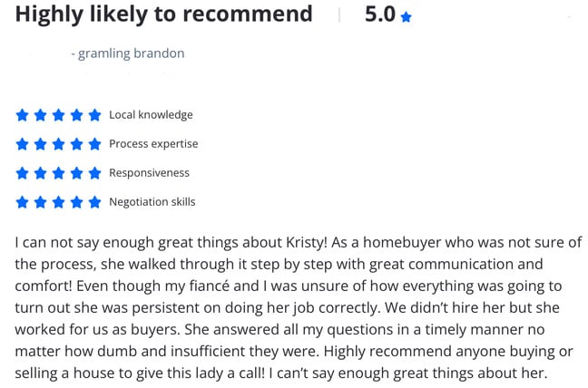Click the Negotiation skills label
588x388 pixels.
coord(152,202)
